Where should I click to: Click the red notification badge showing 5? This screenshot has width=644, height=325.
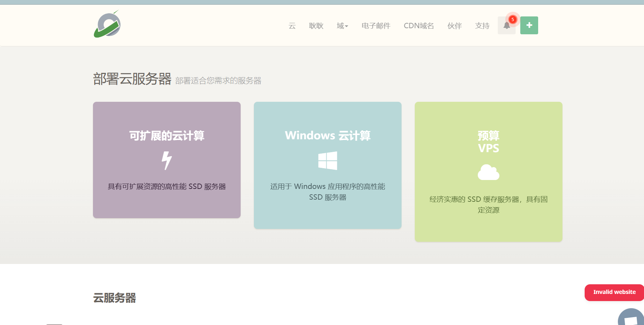tap(512, 20)
